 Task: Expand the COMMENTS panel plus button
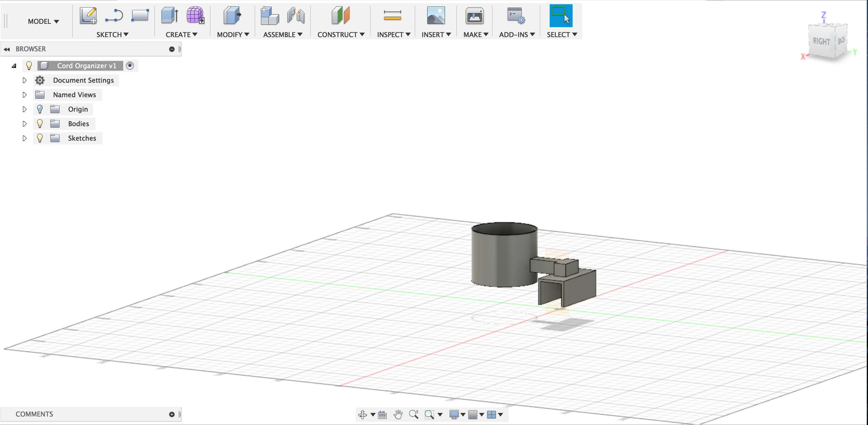(x=172, y=414)
